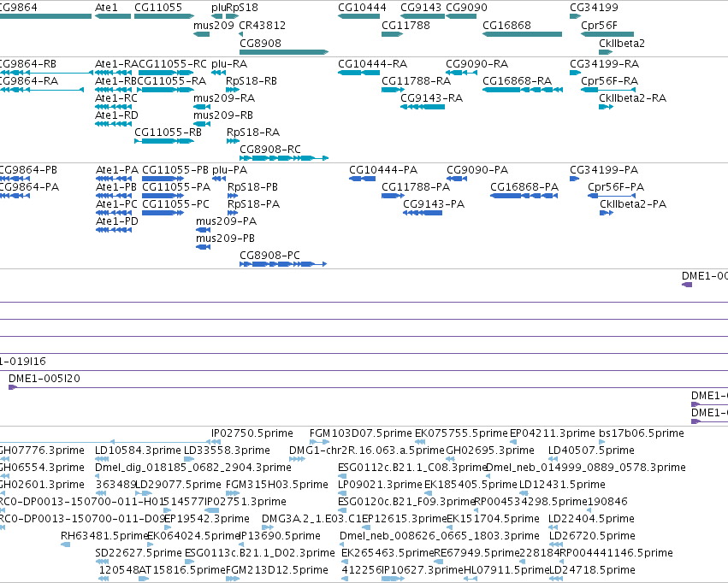Image resolution: width=728 pixels, height=583 pixels.
Task: Select the SD22627.5prime EST label
Action: click(x=139, y=553)
